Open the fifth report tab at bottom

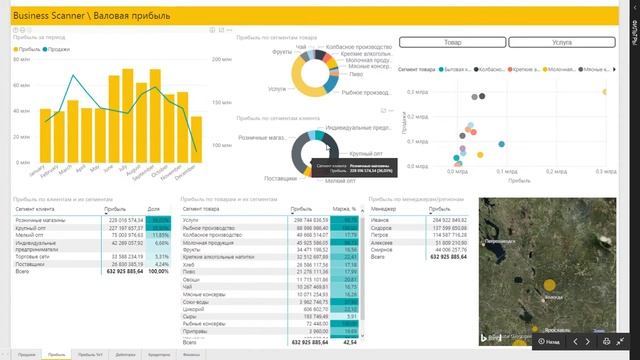pos(159,355)
